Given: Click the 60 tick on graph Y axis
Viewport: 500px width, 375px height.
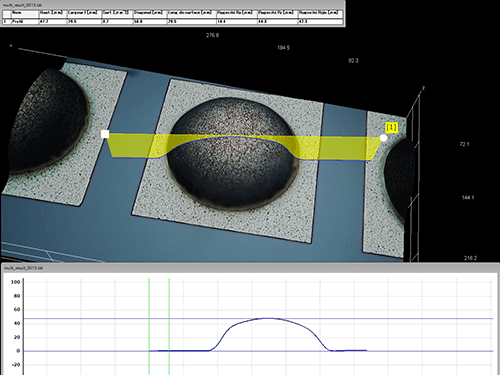Looking at the screenshot, I should point(17,310).
